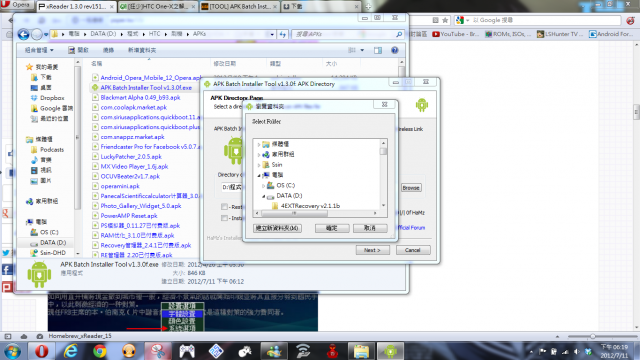Viewport: 640px width, 360px height.
Task: Click Next button in APK installer
Action: click(372, 250)
